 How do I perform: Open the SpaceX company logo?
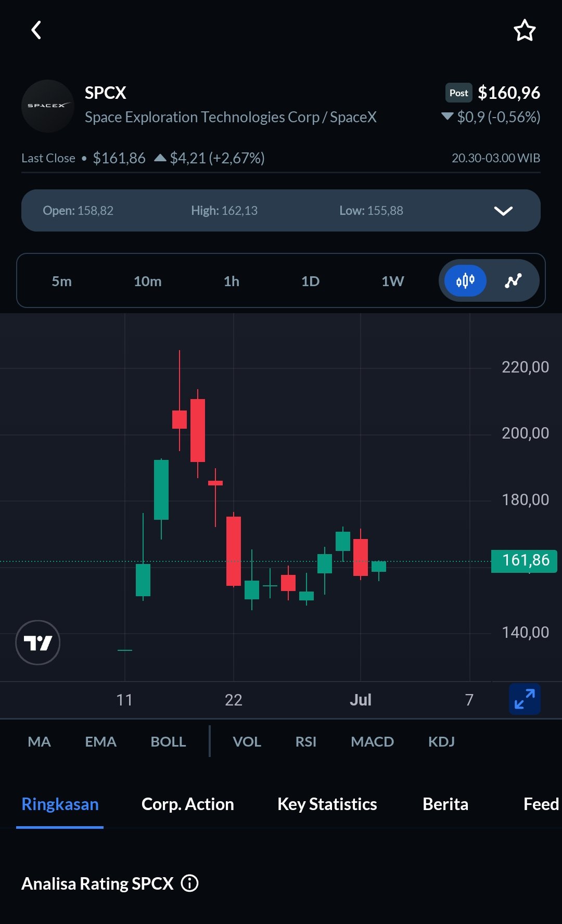48,106
